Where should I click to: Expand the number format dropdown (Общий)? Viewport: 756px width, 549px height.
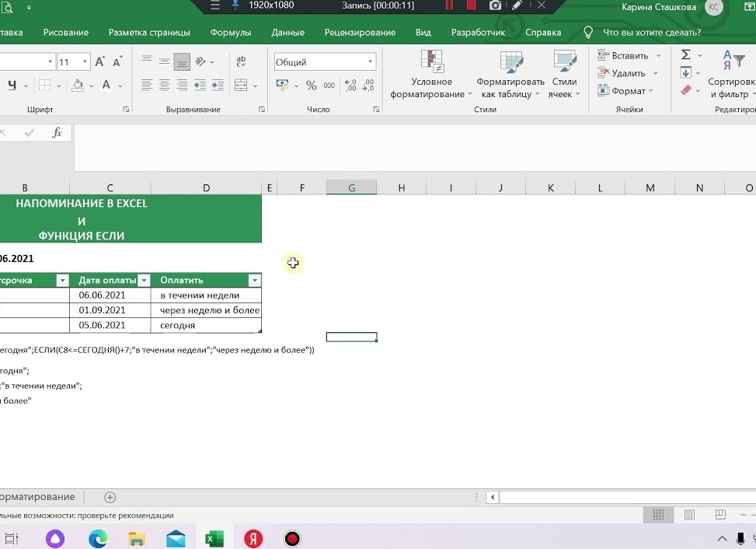tap(371, 62)
